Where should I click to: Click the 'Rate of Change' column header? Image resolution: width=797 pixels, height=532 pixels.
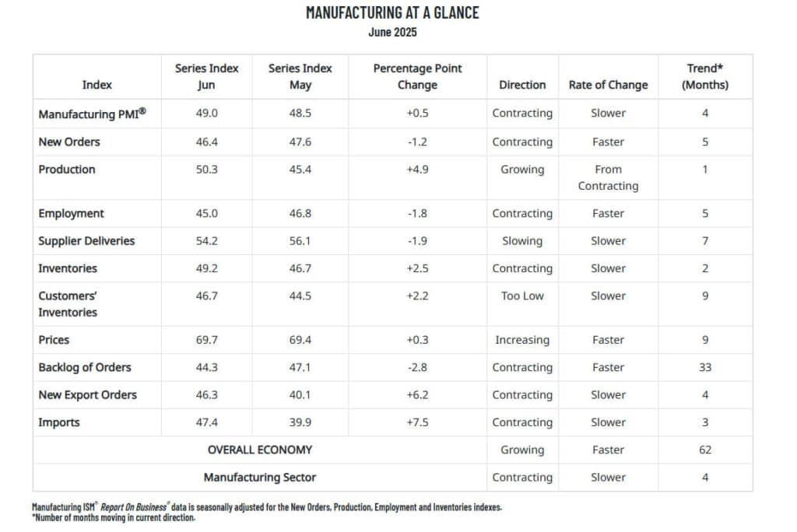click(x=608, y=85)
